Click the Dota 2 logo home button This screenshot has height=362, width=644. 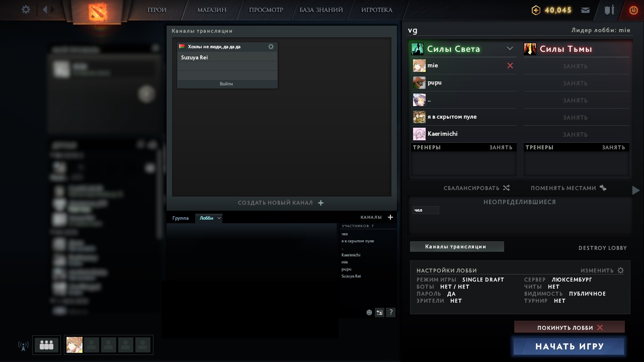[x=98, y=12]
